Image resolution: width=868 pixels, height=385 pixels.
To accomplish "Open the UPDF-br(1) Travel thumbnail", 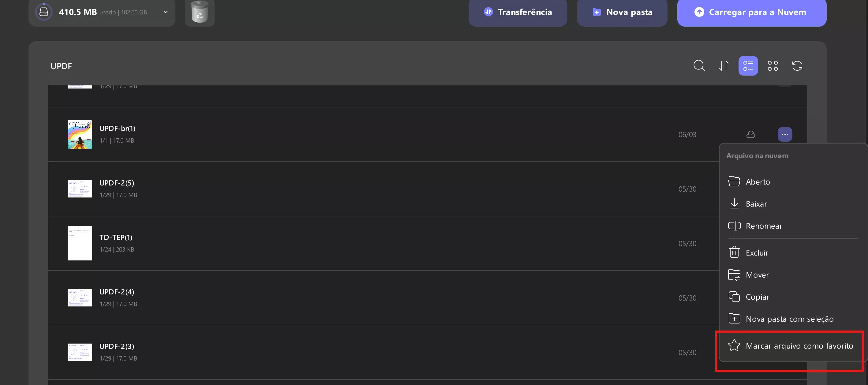I will coord(80,134).
